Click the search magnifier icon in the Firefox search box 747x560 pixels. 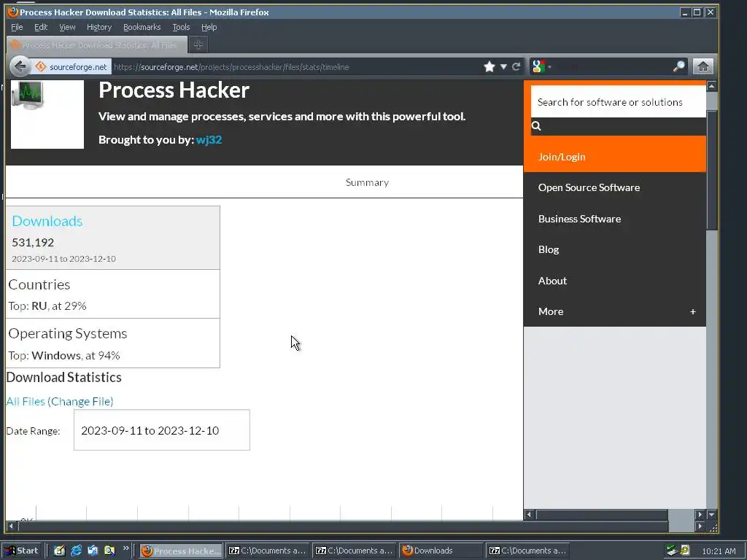click(x=679, y=66)
